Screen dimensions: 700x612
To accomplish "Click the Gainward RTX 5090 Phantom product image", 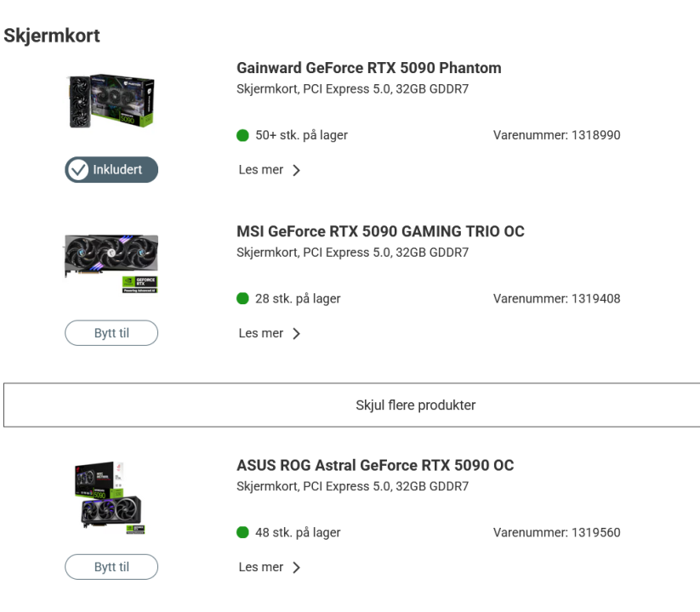I will point(111,101).
